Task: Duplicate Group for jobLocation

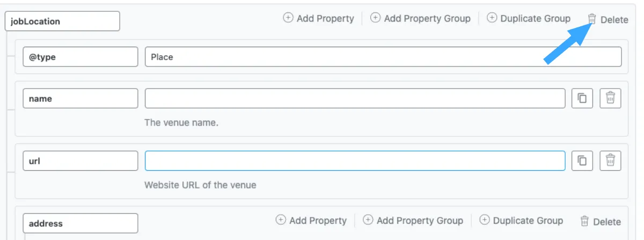Action: point(529,18)
